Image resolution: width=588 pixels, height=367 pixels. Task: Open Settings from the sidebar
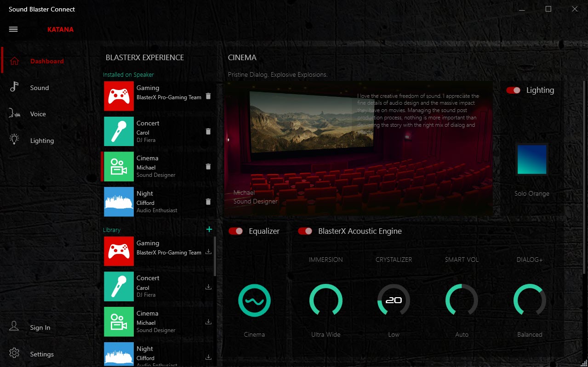point(42,354)
